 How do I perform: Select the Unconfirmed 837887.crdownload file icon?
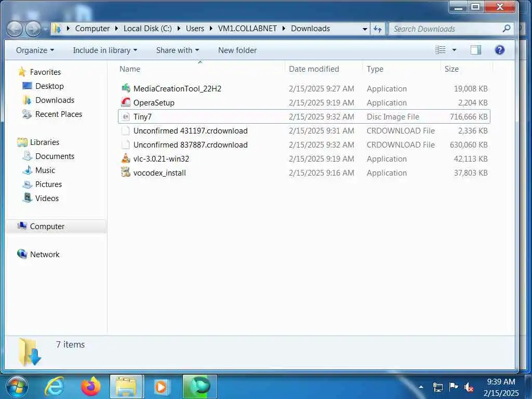point(126,144)
